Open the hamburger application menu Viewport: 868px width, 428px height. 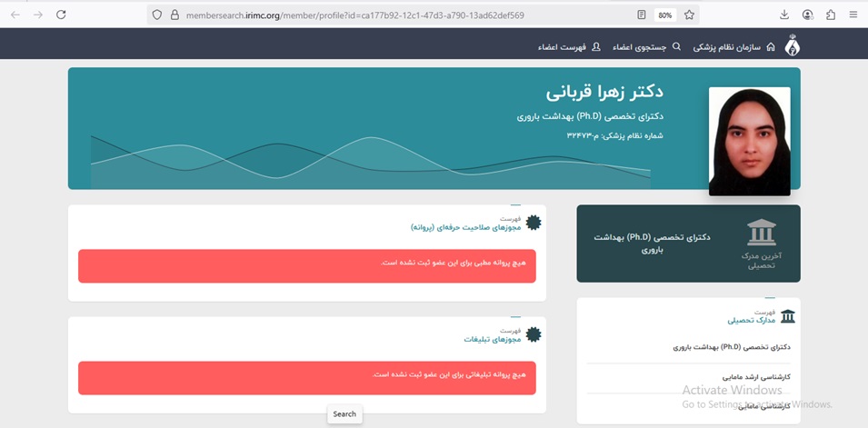coord(853,15)
